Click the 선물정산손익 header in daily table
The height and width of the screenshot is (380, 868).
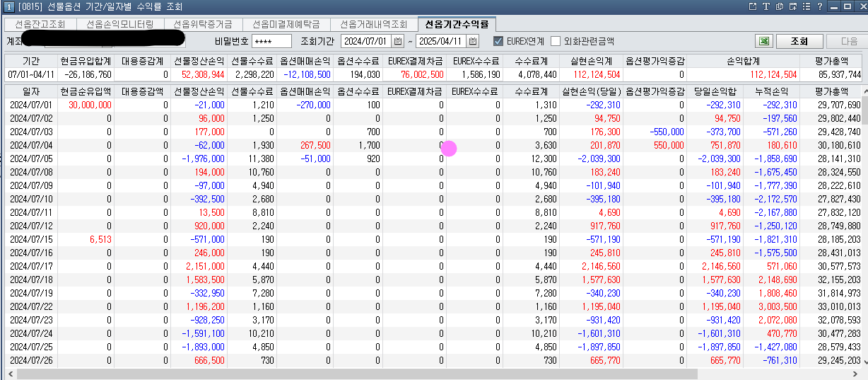point(199,91)
